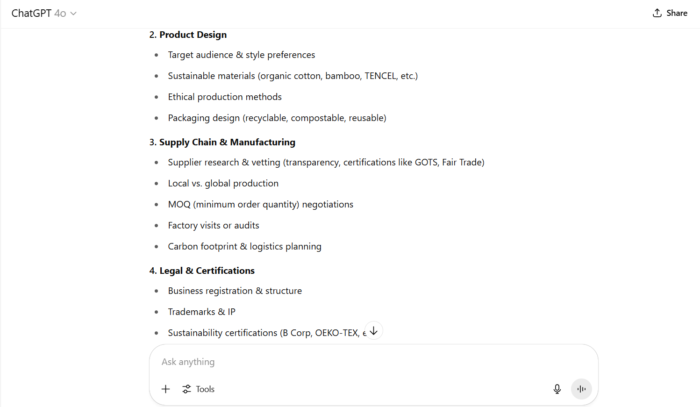Click the Share upload icon

(656, 13)
